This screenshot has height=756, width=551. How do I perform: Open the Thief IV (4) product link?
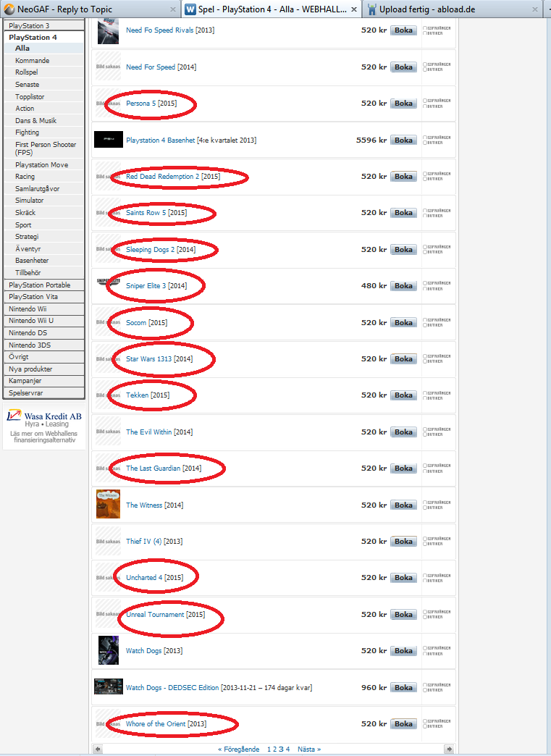coord(143,541)
